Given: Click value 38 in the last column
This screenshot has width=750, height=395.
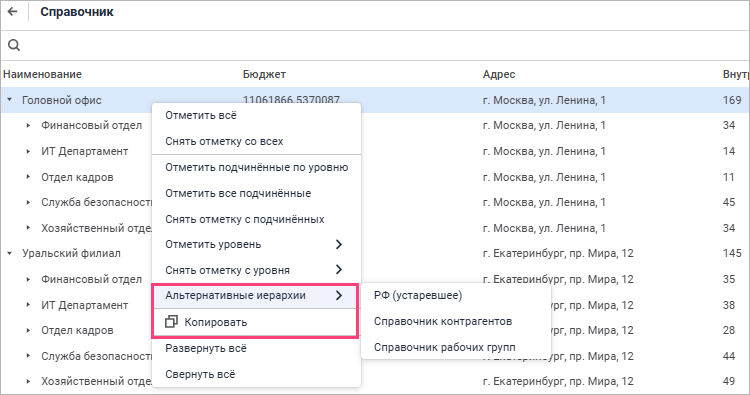Looking at the screenshot, I should tap(729, 305).
